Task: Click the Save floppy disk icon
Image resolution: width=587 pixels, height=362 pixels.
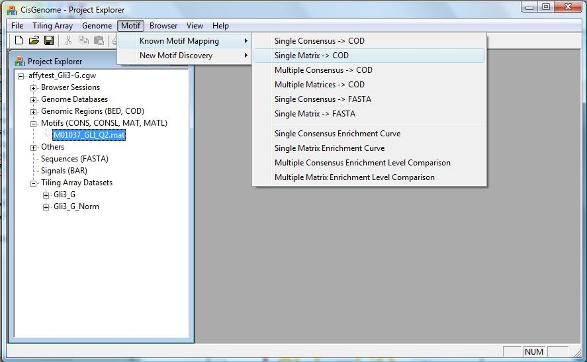Action: (49, 40)
